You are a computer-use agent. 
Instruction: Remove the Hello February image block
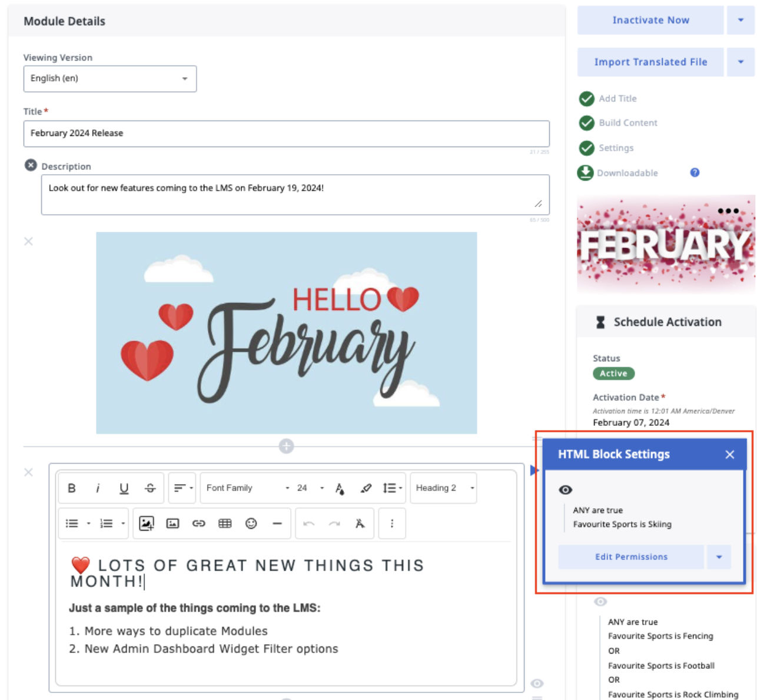click(x=28, y=241)
